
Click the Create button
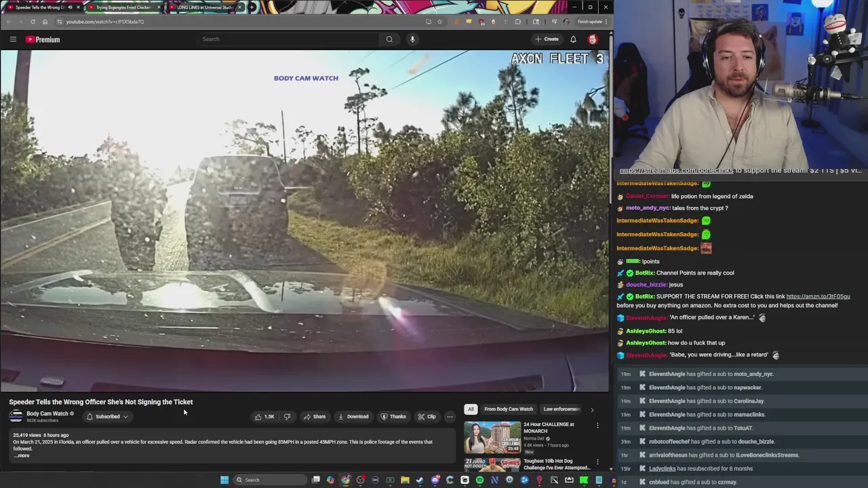pyautogui.click(x=547, y=39)
